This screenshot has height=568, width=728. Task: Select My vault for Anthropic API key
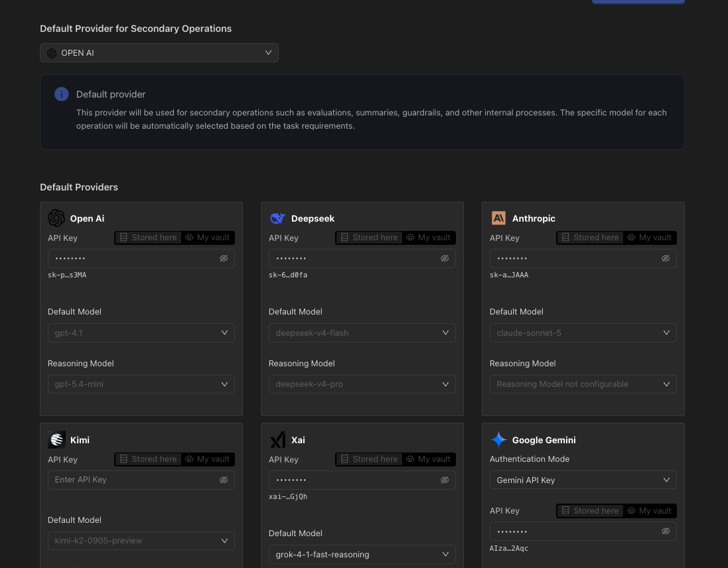coord(650,238)
